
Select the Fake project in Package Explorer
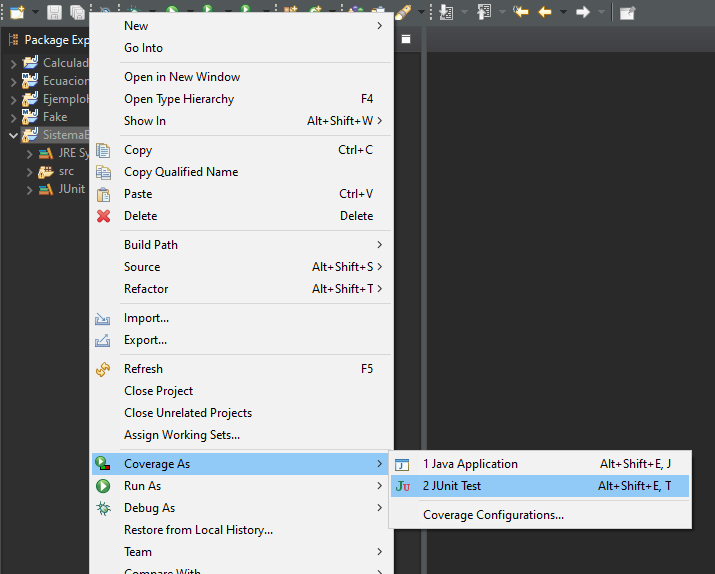point(55,117)
